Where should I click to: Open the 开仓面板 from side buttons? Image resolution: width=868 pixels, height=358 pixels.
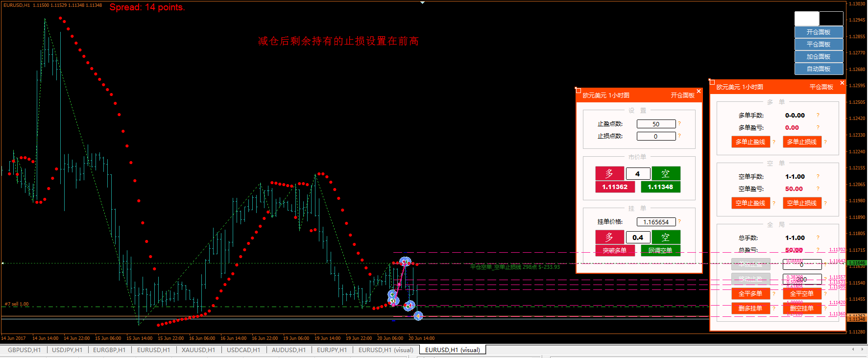[x=819, y=32]
